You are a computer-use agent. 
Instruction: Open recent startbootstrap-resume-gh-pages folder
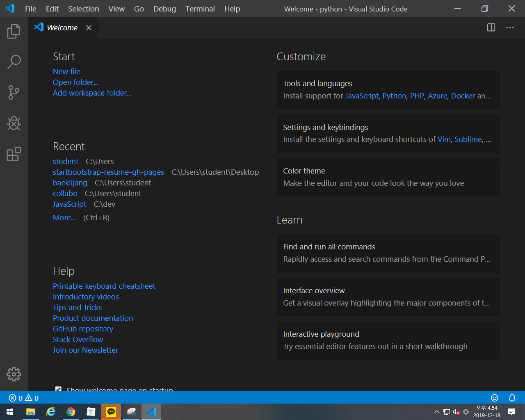(x=108, y=172)
